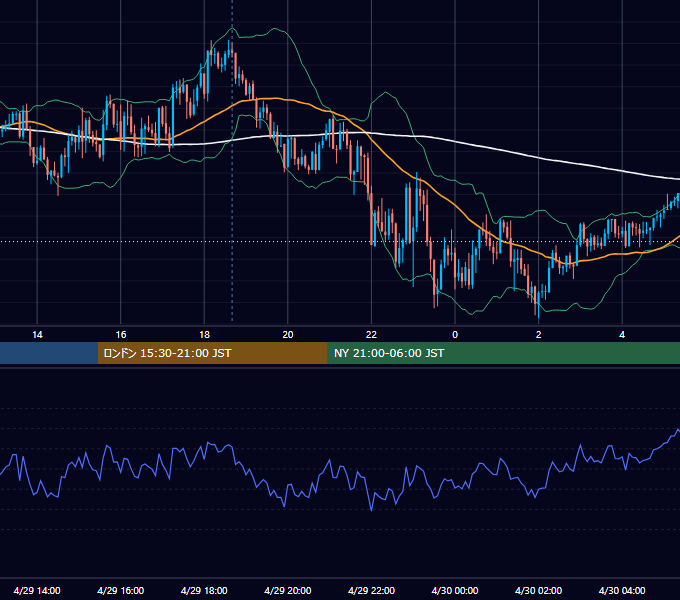Click the 4/29 16:00 date label
The width and height of the screenshot is (680, 600).
tap(121, 590)
